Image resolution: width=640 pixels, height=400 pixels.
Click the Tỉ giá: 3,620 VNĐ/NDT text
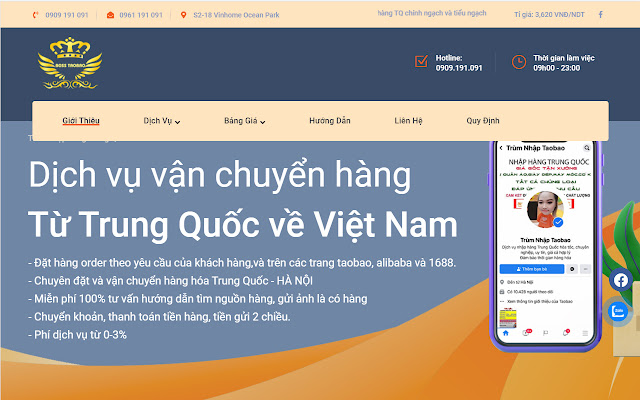click(x=549, y=15)
